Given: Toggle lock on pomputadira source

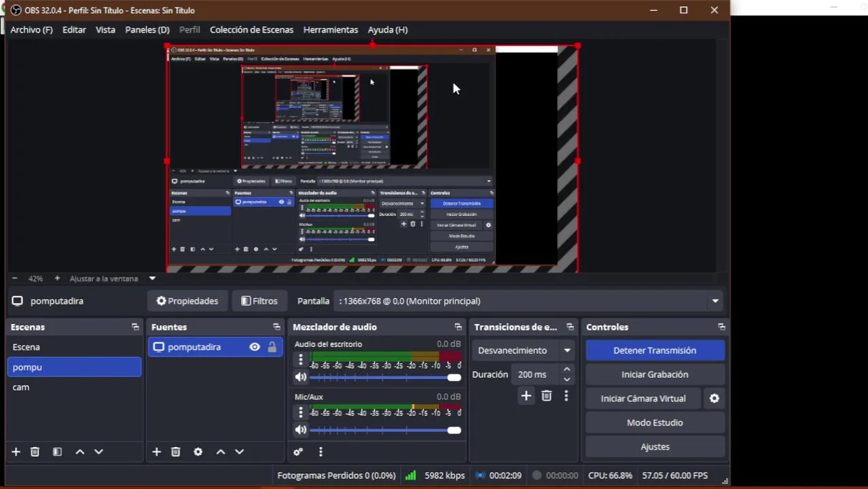Looking at the screenshot, I should tap(272, 347).
